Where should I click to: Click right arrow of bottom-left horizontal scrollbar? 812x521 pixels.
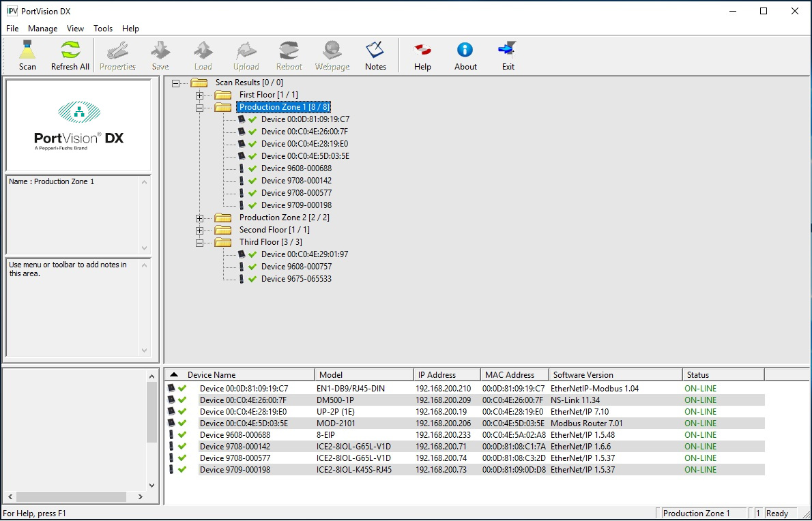(x=141, y=496)
